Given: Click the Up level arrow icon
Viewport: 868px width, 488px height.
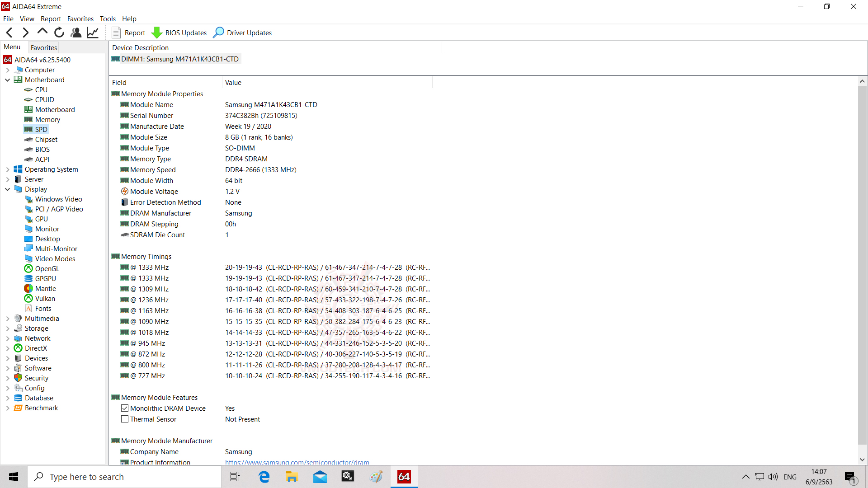Looking at the screenshot, I should (42, 32).
